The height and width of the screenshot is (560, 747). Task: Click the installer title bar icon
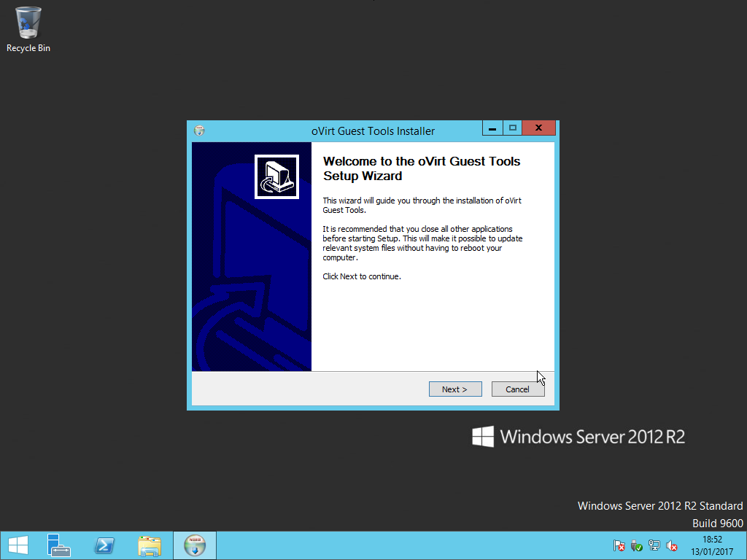200,131
